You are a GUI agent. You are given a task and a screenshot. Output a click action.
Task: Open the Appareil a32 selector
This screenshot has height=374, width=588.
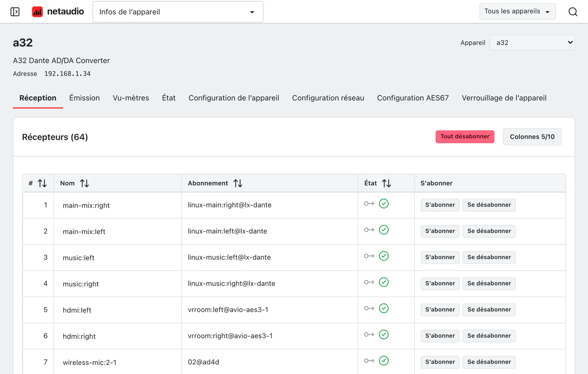[x=532, y=43]
